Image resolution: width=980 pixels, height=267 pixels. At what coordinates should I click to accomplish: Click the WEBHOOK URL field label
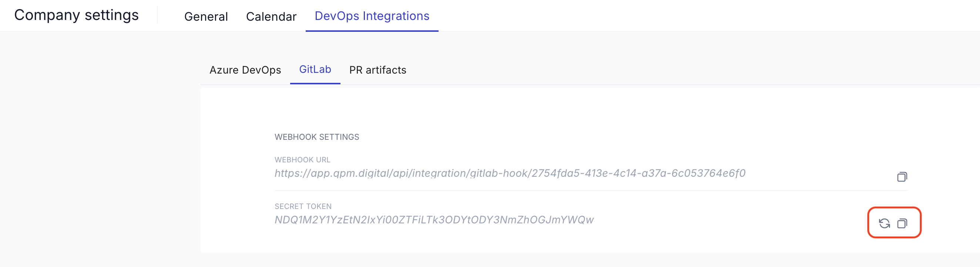pos(302,160)
